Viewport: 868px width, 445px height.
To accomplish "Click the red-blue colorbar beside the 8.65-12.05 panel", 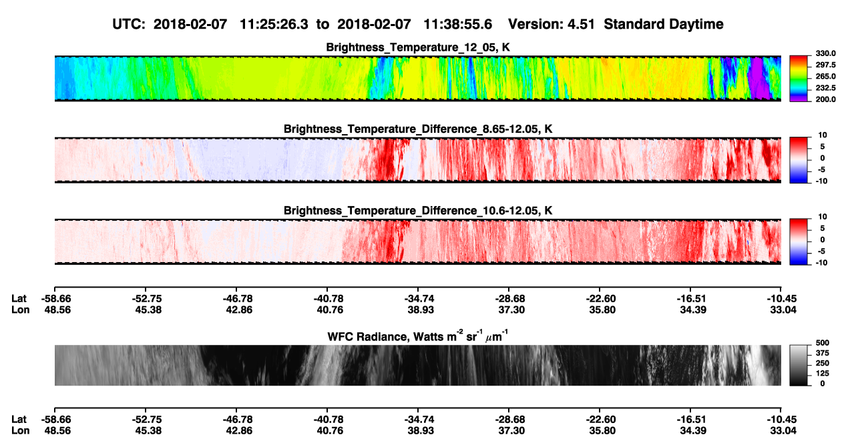I will [797, 160].
